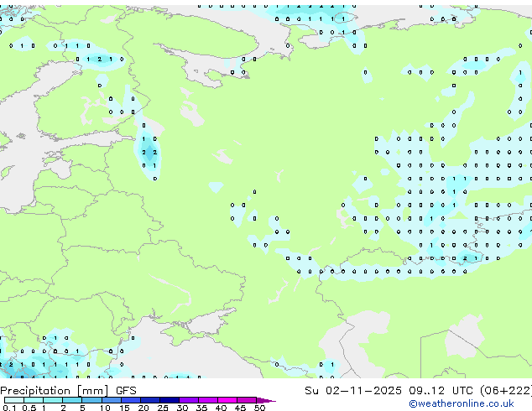Viewport: 532px width, 411px height.
Task: Click the 25–30 mm navy legend box
Action: (x=170, y=400)
